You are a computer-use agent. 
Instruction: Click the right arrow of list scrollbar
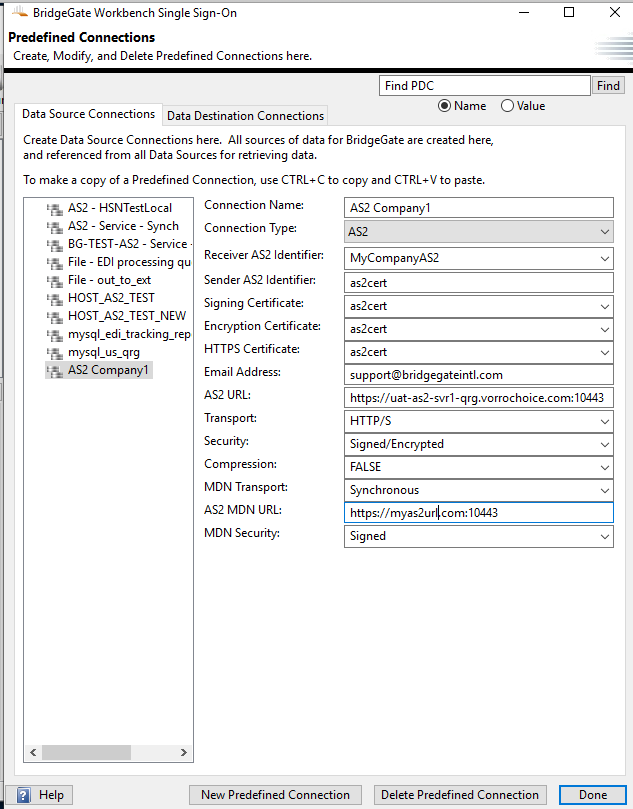tap(184, 752)
